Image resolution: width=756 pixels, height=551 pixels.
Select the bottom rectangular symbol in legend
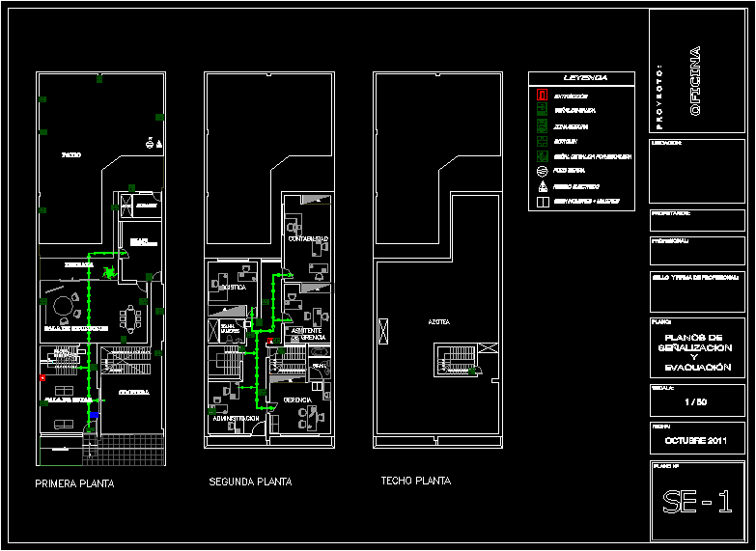click(543, 202)
